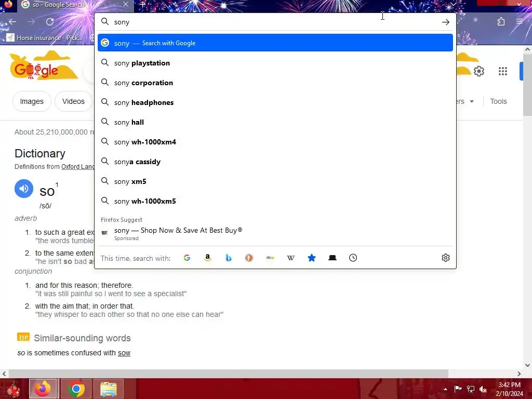
Task: Choose the 'sony hall' suggestion
Action: [275, 122]
